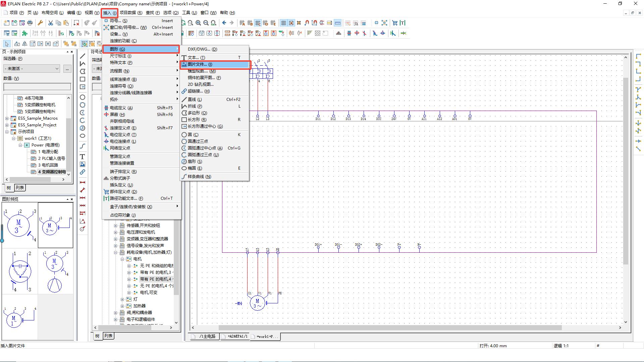Collapse the 电机 symbol tree node

click(x=122, y=259)
